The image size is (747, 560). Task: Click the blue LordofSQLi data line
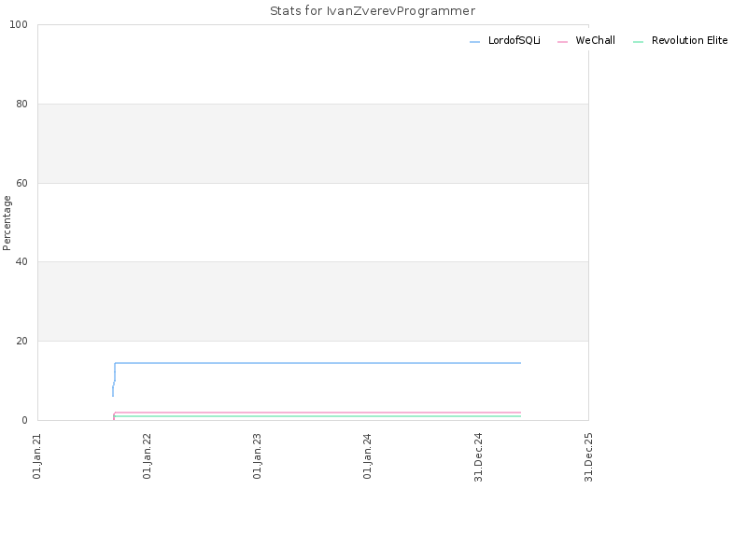click(317, 363)
